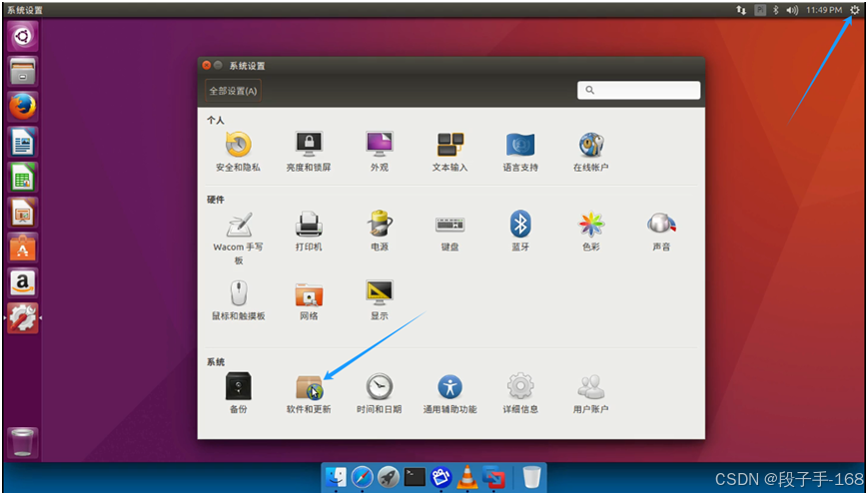Open Mouse and Touchpad (鼠标和触摸板) settings
Image resolution: width=868 pixels, height=495 pixels.
(x=239, y=300)
